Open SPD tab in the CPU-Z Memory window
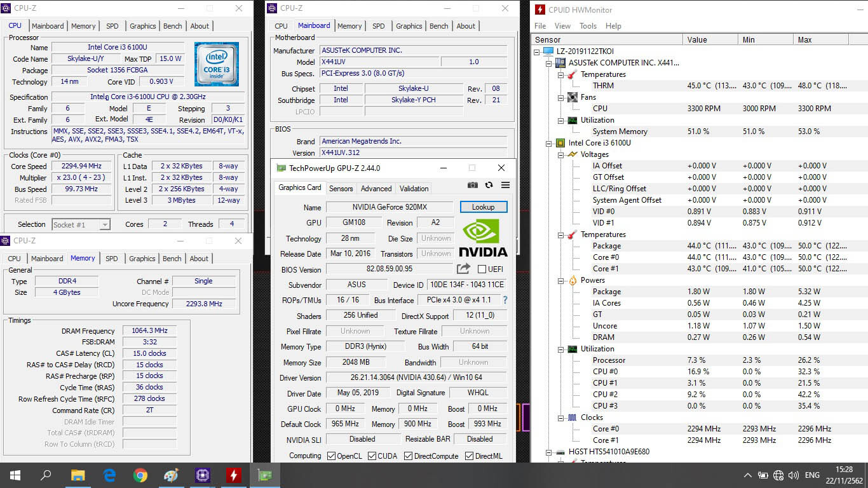 tap(111, 259)
